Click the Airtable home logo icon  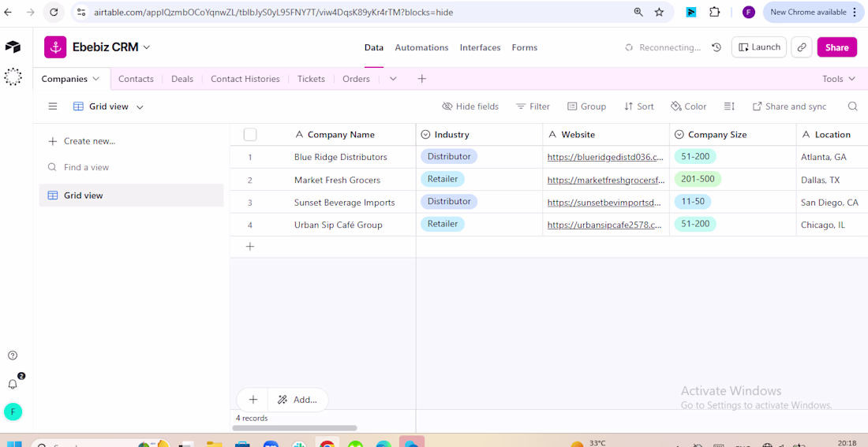pos(13,47)
